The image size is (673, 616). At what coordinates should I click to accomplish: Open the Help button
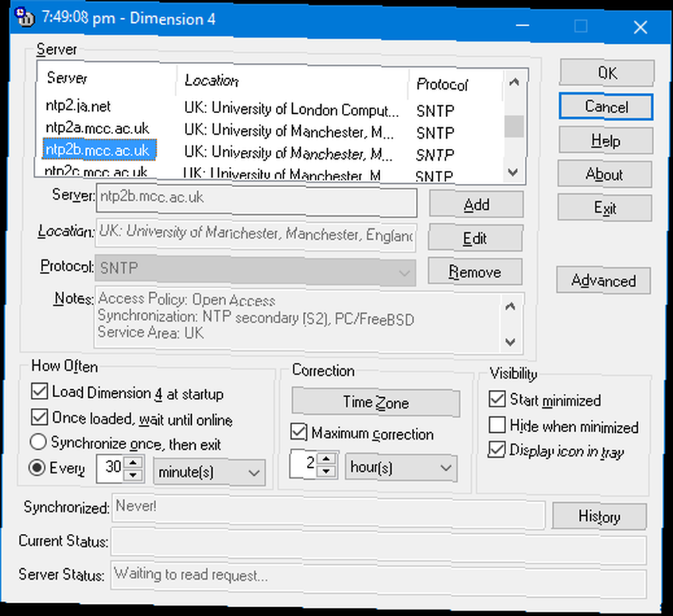click(x=606, y=141)
